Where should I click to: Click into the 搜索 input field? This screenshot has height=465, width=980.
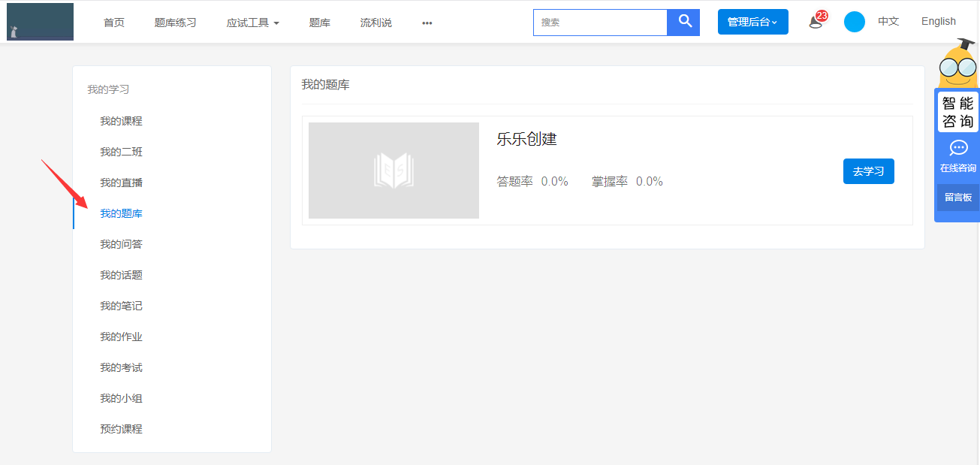click(600, 23)
